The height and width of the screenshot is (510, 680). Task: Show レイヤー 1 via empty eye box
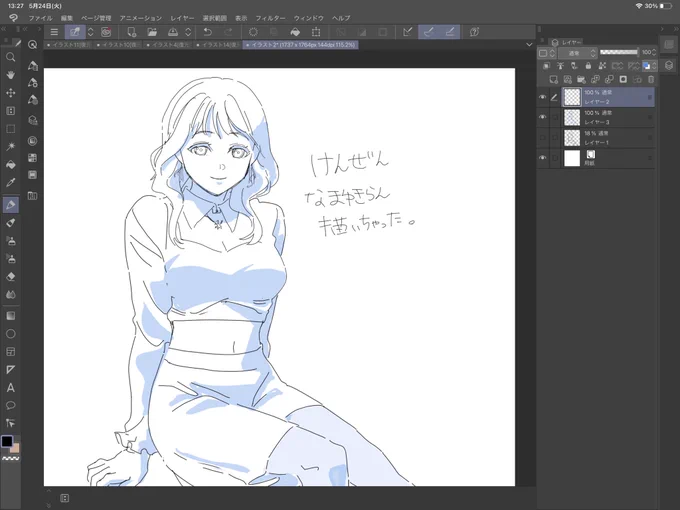pos(543,137)
